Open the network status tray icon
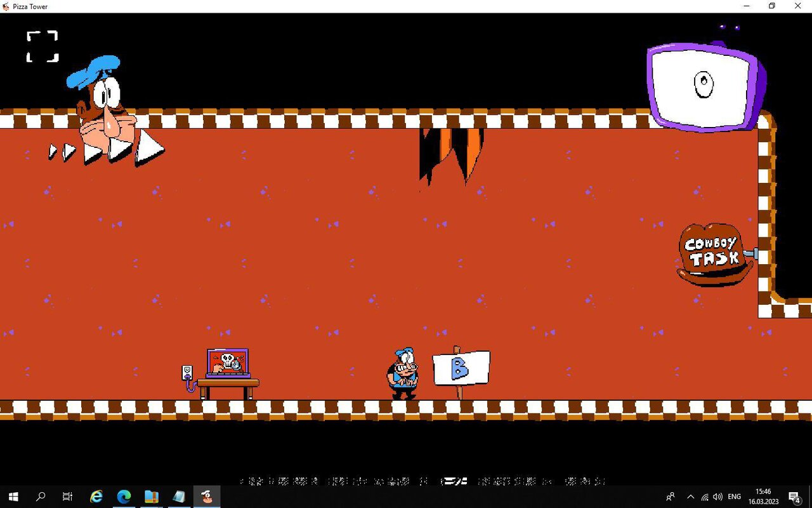Screen dimensions: 812x508 point(705,497)
